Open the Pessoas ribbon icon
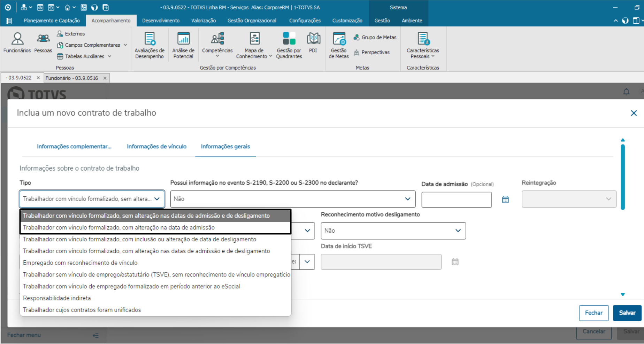The height and width of the screenshot is (344, 644). tap(43, 42)
